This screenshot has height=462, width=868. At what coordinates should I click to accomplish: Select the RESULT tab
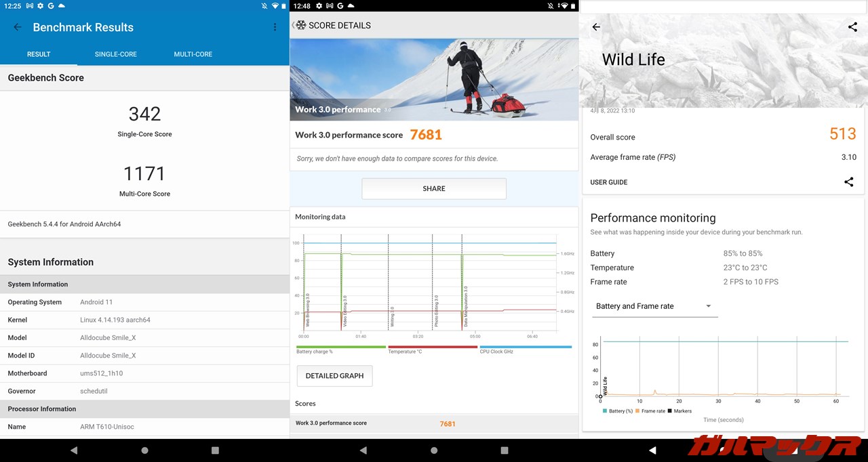click(x=39, y=54)
